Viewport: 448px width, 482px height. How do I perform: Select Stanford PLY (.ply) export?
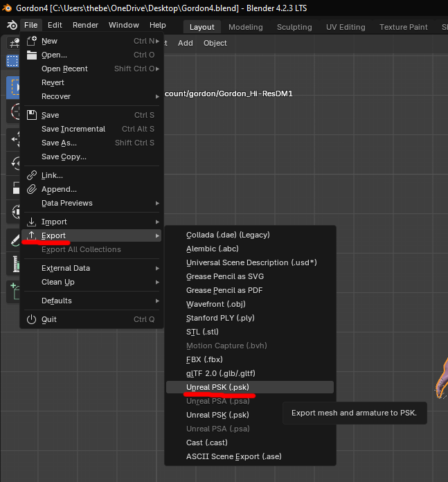click(x=250, y=318)
